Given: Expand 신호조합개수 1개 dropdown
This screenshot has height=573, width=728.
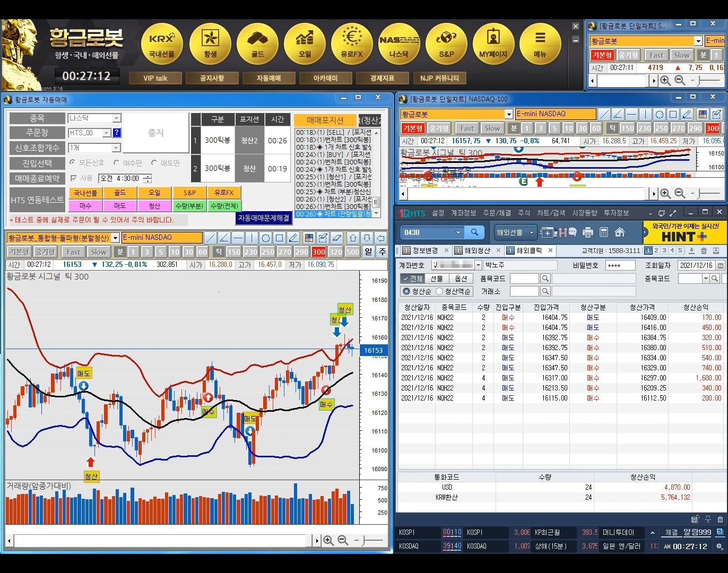Looking at the screenshot, I should [x=117, y=147].
